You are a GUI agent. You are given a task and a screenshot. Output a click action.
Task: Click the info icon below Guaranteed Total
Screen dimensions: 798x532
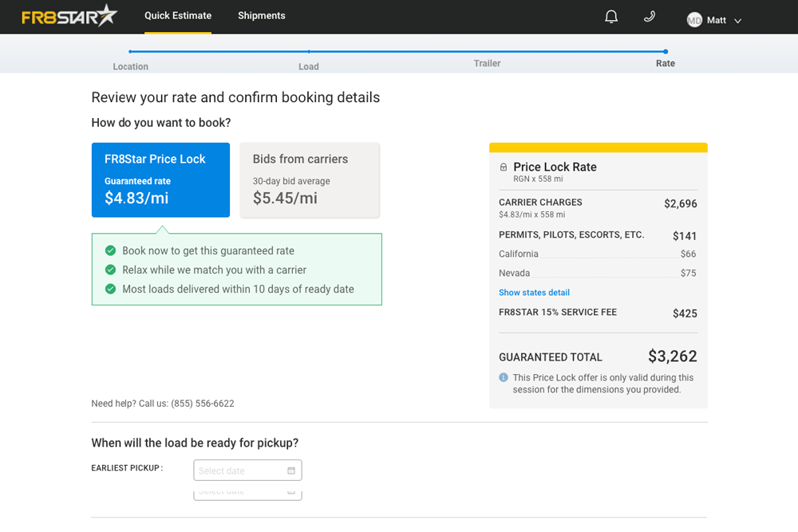[504, 377]
